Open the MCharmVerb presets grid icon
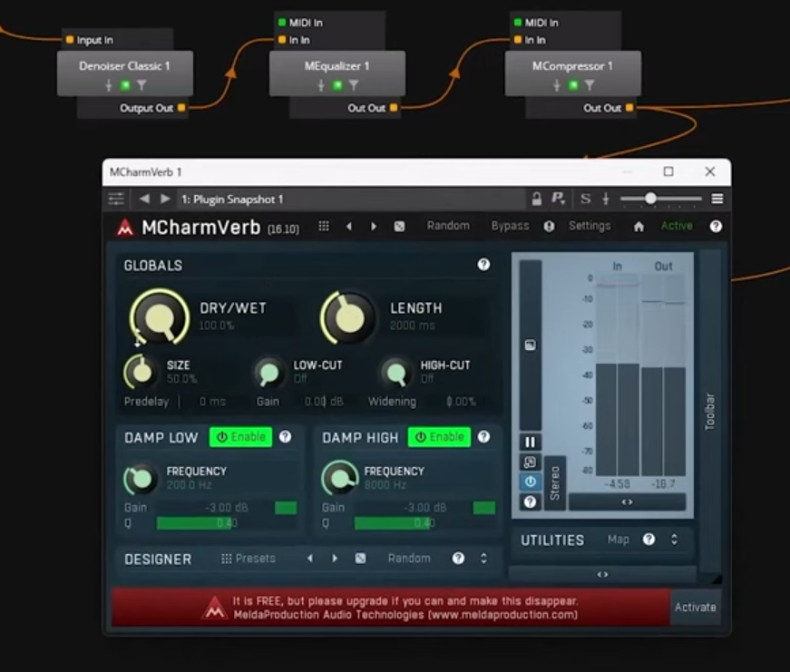The image size is (790, 672). [x=324, y=226]
